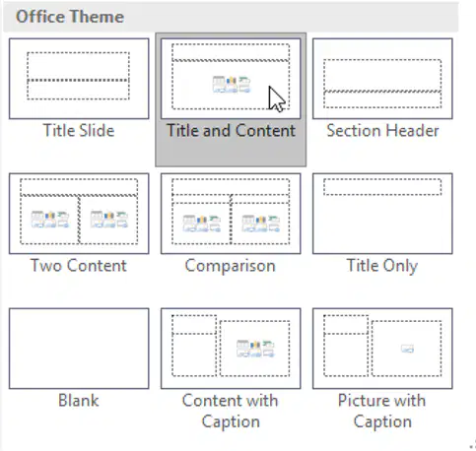
Task: Pick the Title Only layout thumbnail
Action: (382, 214)
